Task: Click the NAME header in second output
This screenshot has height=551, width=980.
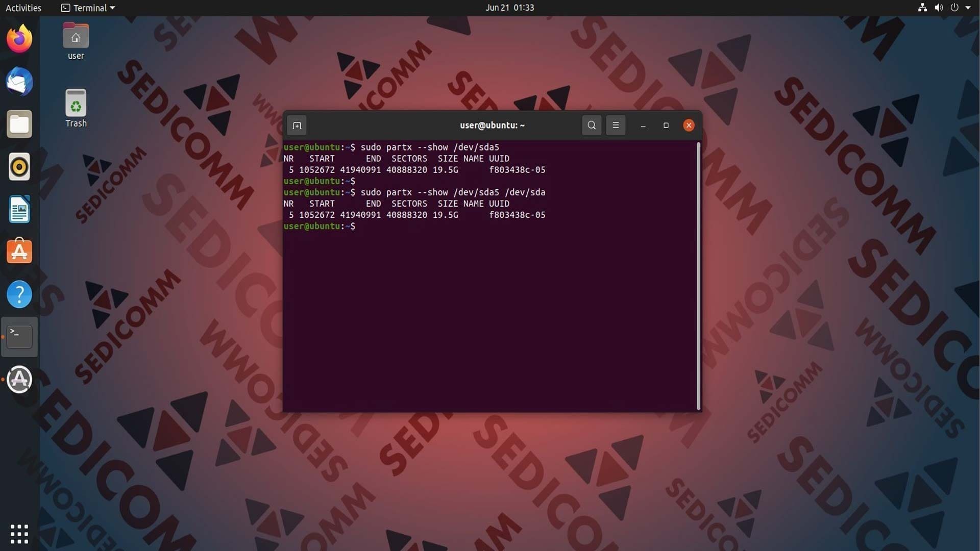Action: [473, 204]
